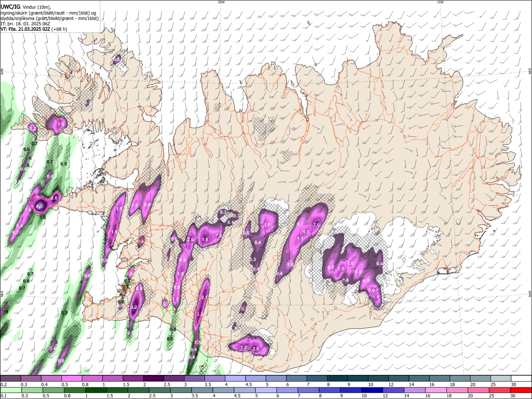Click the '64N' latitude label on the right edge

click(530, 293)
